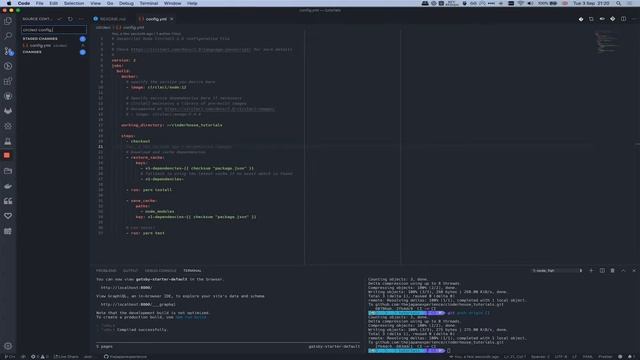Split the terminal
This screenshot has height=360, width=640.
click(x=602, y=271)
